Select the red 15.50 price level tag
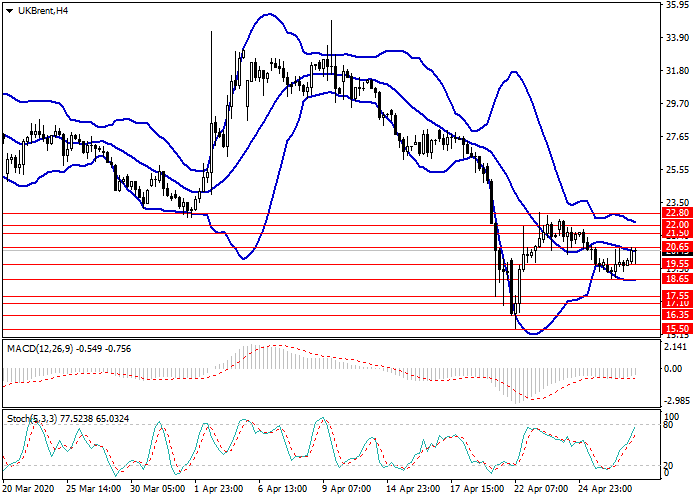700x500 pixels. tap(677, 328)
